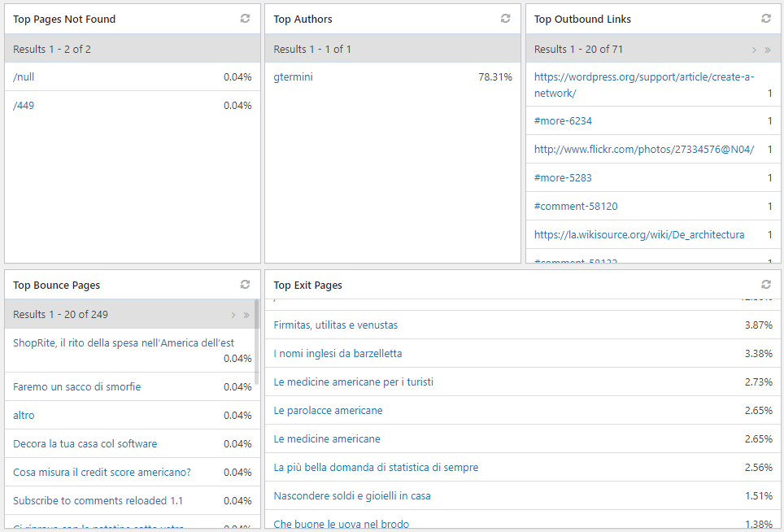
Task: Open the #more-6234 outbound link
Action: (x=563, y=120)
